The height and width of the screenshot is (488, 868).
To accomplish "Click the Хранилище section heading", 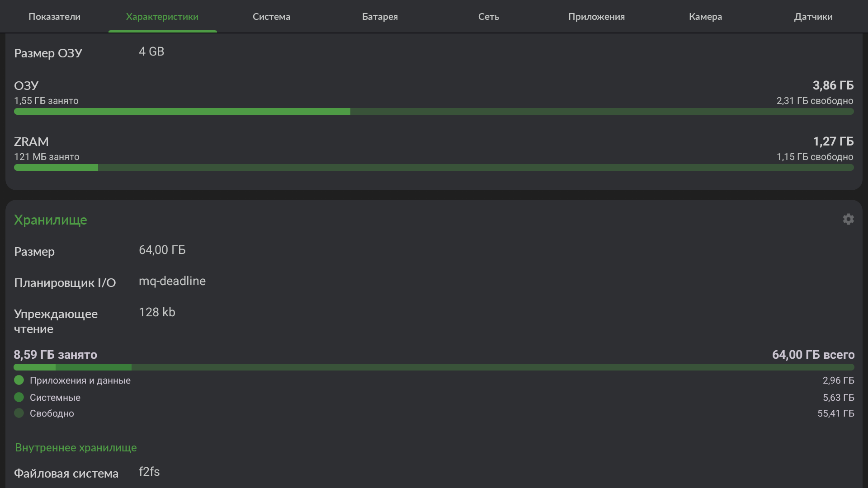I will (51, 220).
